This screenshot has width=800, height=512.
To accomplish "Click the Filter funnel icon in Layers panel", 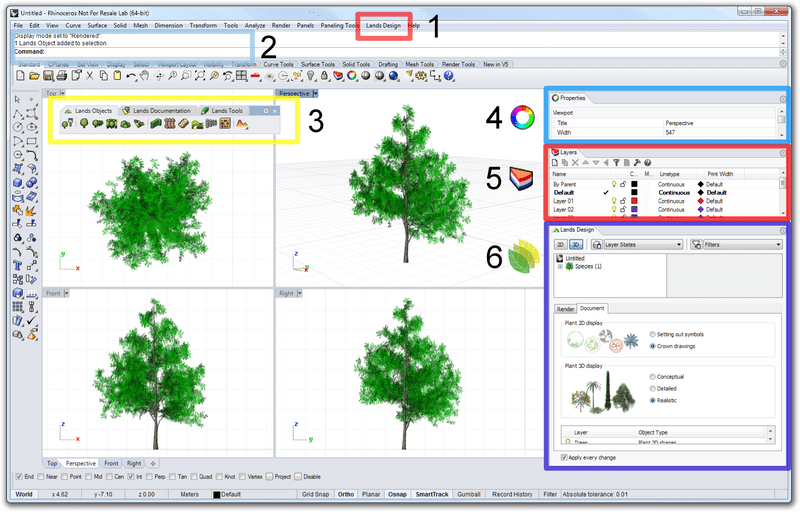I will pos(616,163).
